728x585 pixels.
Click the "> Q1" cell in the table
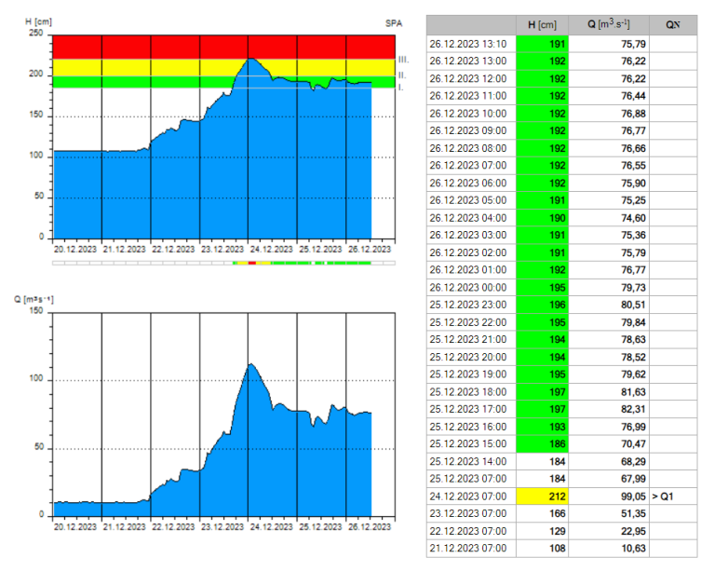point(671,496)
